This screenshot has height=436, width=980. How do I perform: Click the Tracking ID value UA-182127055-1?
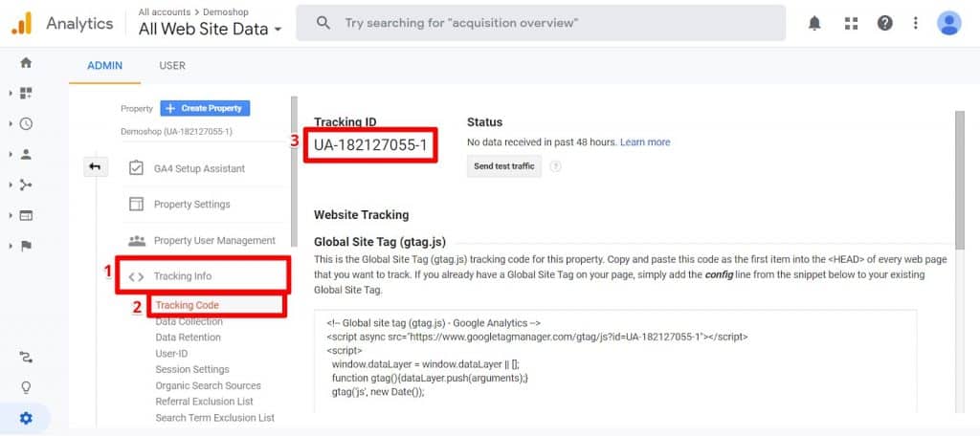[370, 145]
